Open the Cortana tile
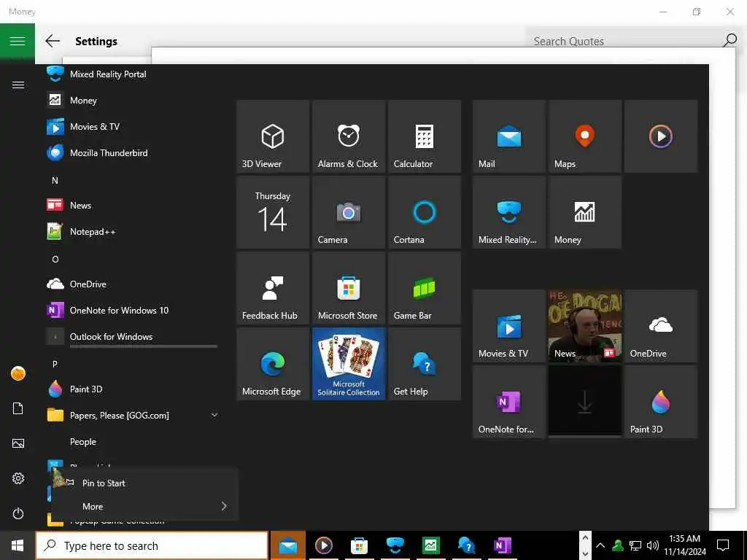 click(x=424, y=212)
